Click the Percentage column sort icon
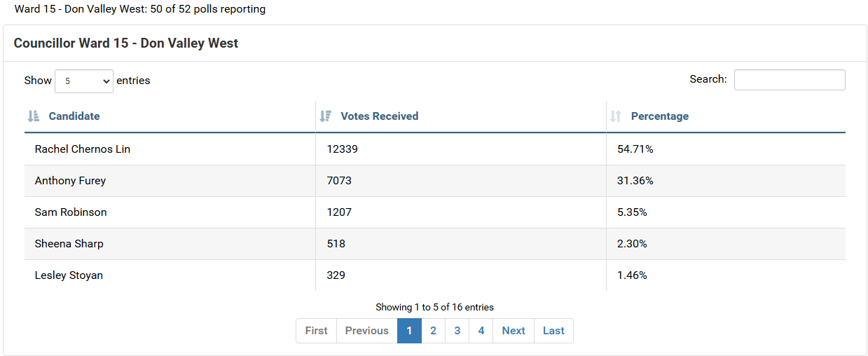The image size is (868, 356). pos(616,116)
